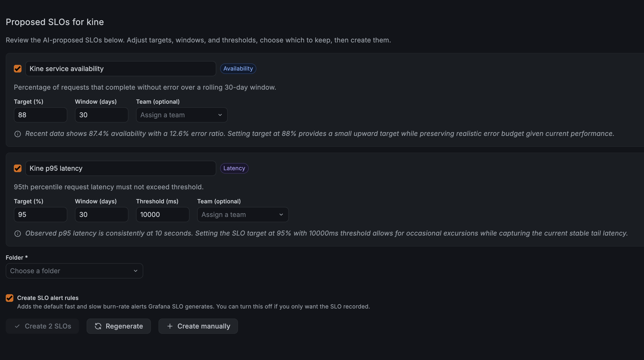Open the Choose a folder dropdown

(x=74, y=271)
